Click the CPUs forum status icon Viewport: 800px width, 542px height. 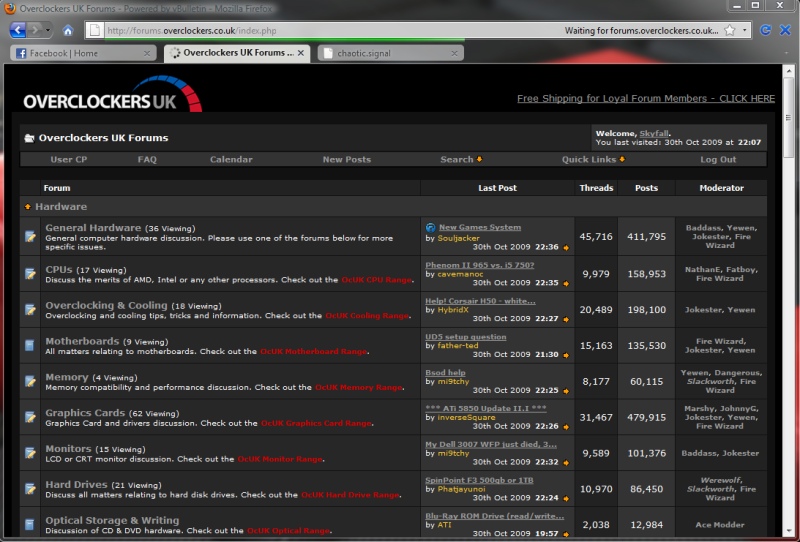pyautogui.click(x=30, y=274)
